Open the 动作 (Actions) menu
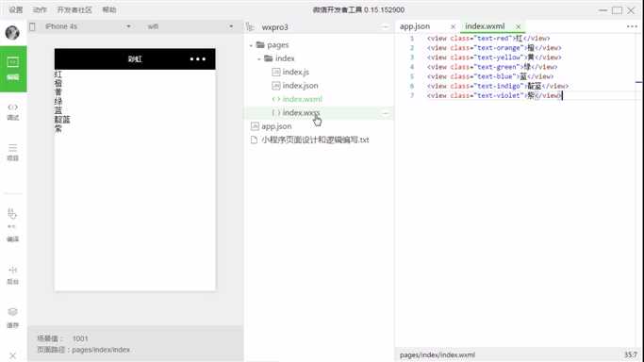Screen dimensions: 644x362 click(x=40, y=9)
